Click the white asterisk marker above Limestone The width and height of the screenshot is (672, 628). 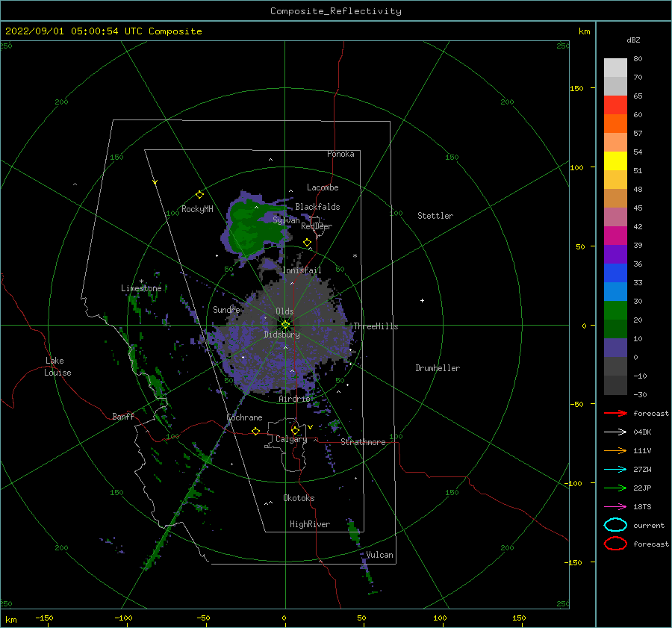click(141, 282)
